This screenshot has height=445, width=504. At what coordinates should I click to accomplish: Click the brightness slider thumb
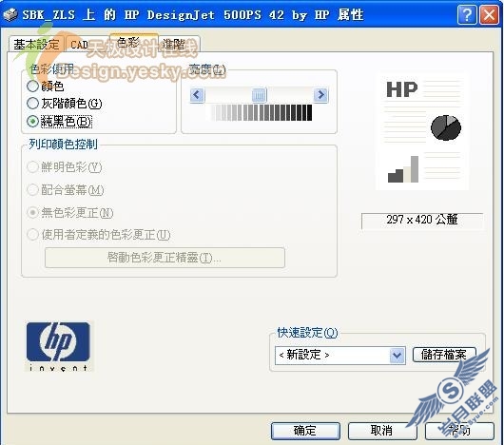259,95
